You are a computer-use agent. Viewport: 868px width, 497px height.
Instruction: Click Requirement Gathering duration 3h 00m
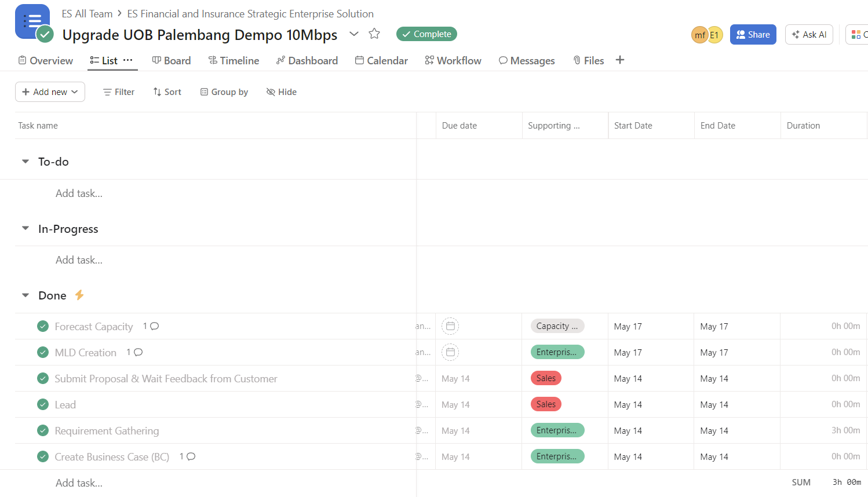click(x=845, y=430)
